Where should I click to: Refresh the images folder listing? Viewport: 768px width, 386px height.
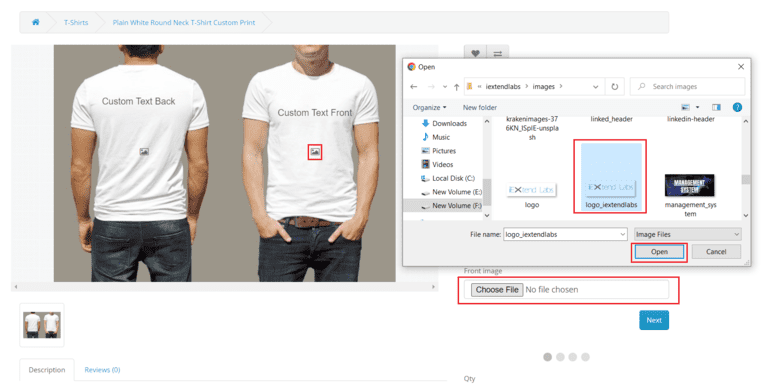(615, 87)
